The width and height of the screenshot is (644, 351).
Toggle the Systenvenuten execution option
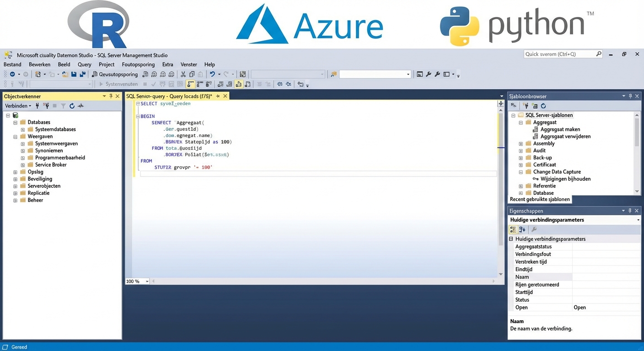pyautogui.click(x=121, y=84)
